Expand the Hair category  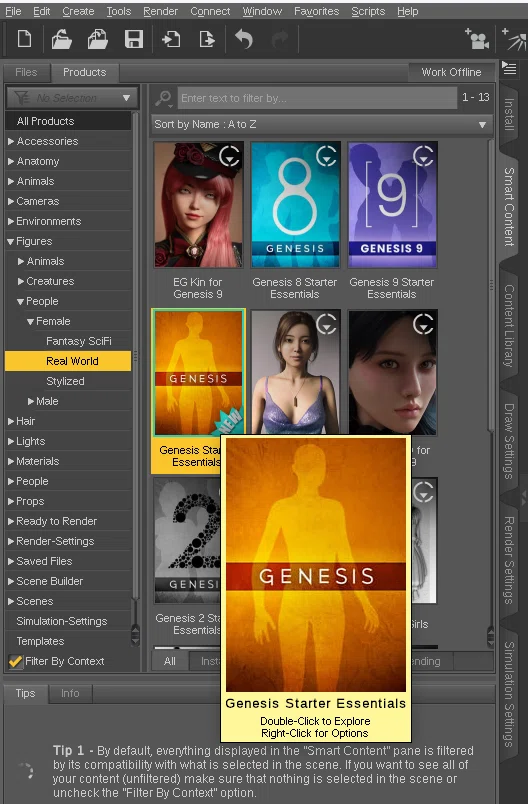click(11, 421)
